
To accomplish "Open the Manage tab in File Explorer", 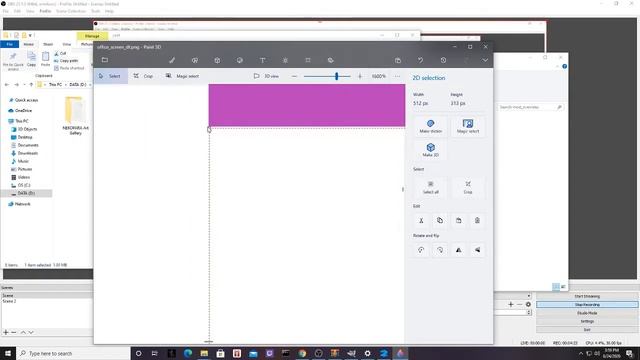I will coord(92,36).
